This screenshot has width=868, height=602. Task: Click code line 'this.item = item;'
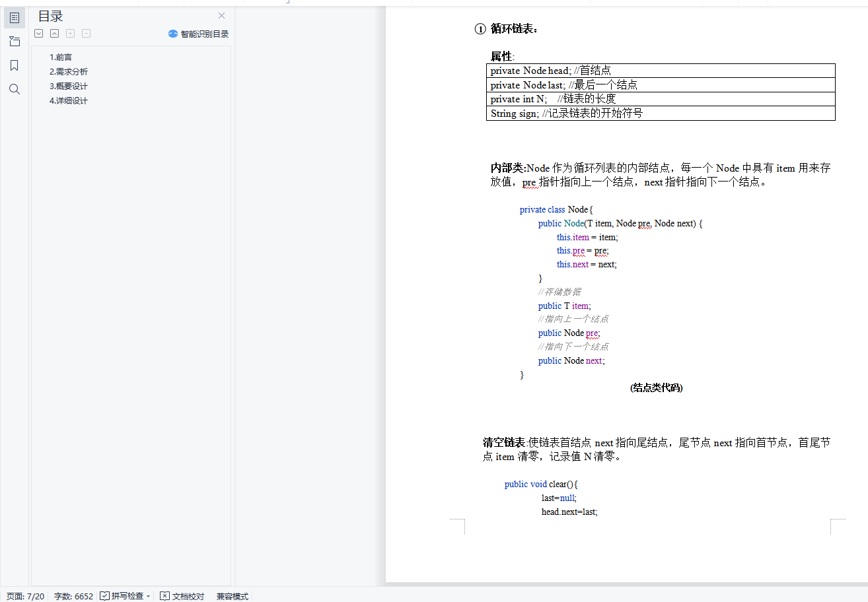(587, 238)
